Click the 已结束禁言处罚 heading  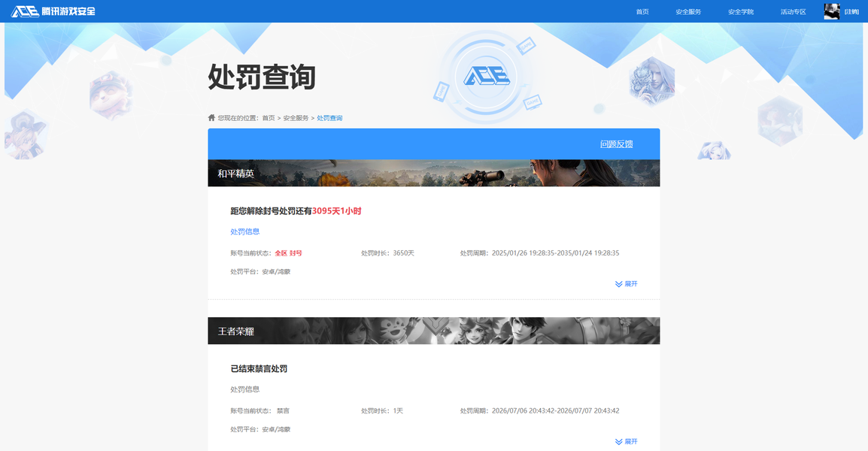pyautogui.click(x=259, y=368)
